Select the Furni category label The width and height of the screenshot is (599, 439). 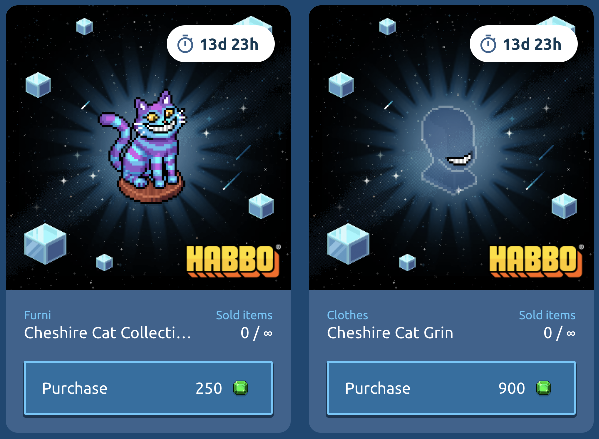point(37,315)
